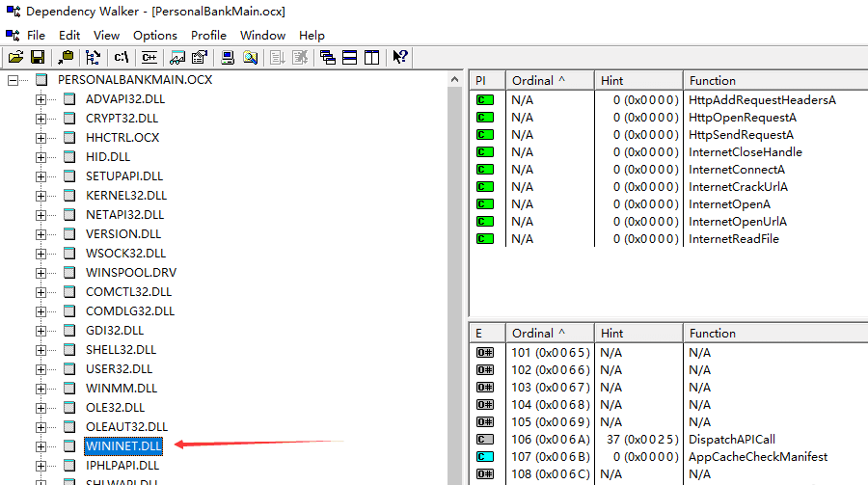Select the SHELL32.DLL module
The width and height of the screenshot is (868, 485).
click(x=122, y=350)
